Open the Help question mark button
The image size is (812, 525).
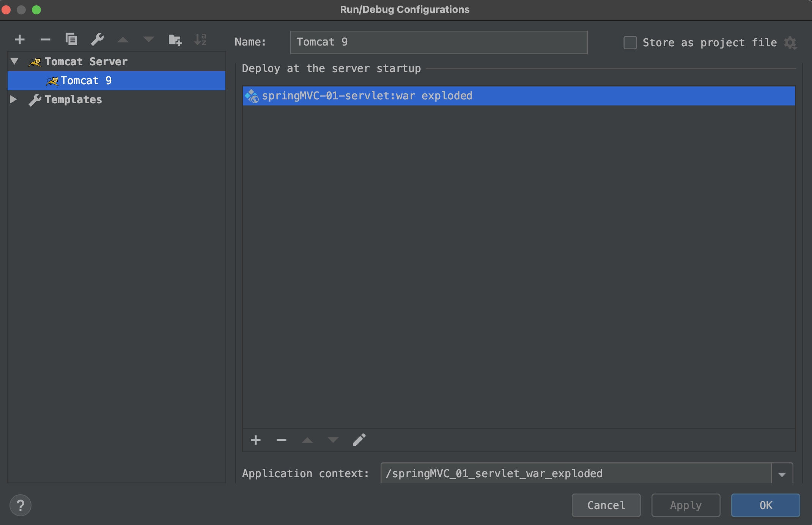click(x=20, y=505)
